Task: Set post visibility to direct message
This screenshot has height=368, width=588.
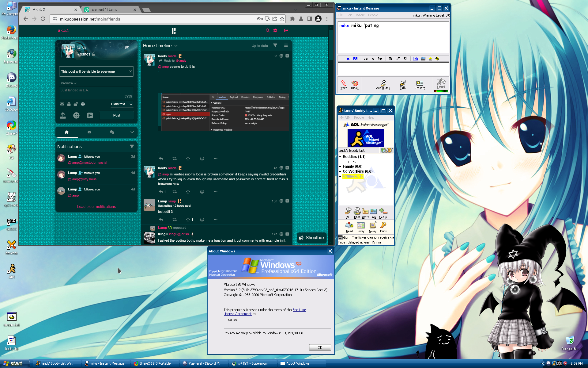Action: (x=62, y=104)
